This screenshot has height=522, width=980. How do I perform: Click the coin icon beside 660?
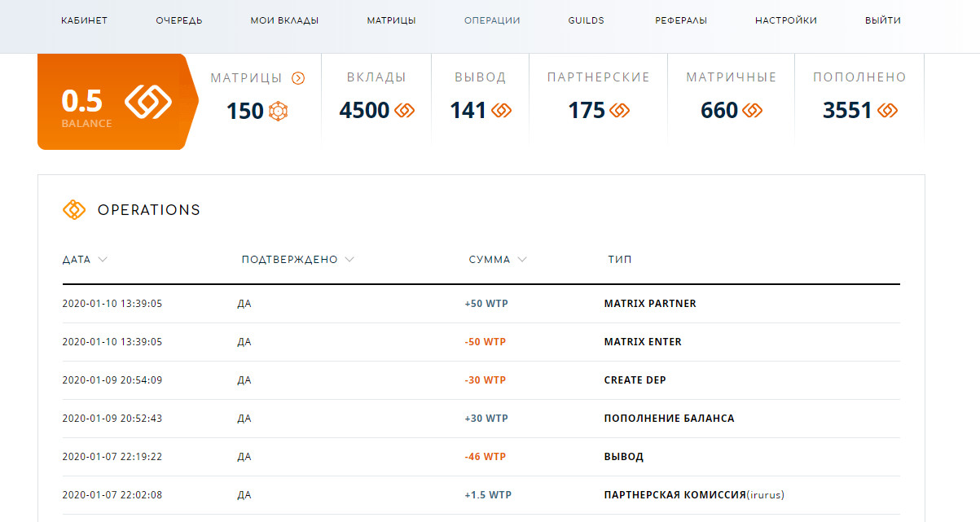[x=752, y=110]
